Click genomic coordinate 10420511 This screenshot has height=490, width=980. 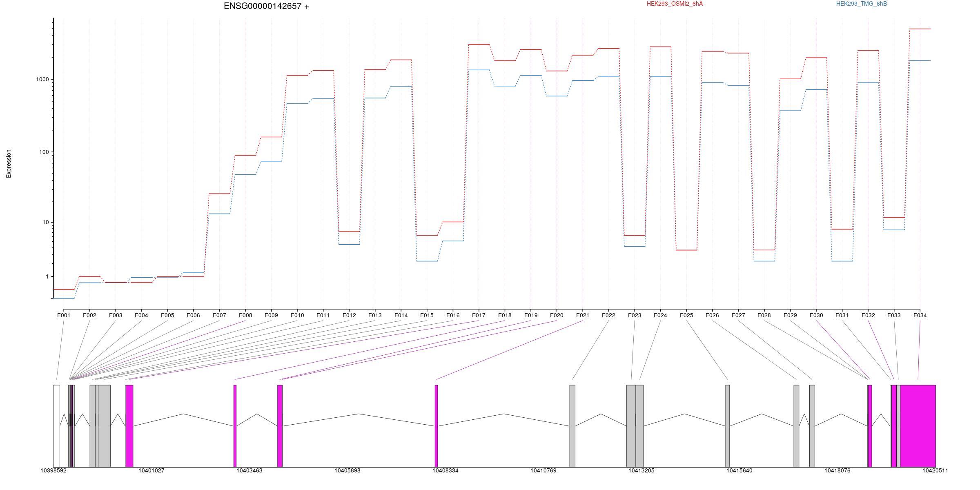coord(935,471)
